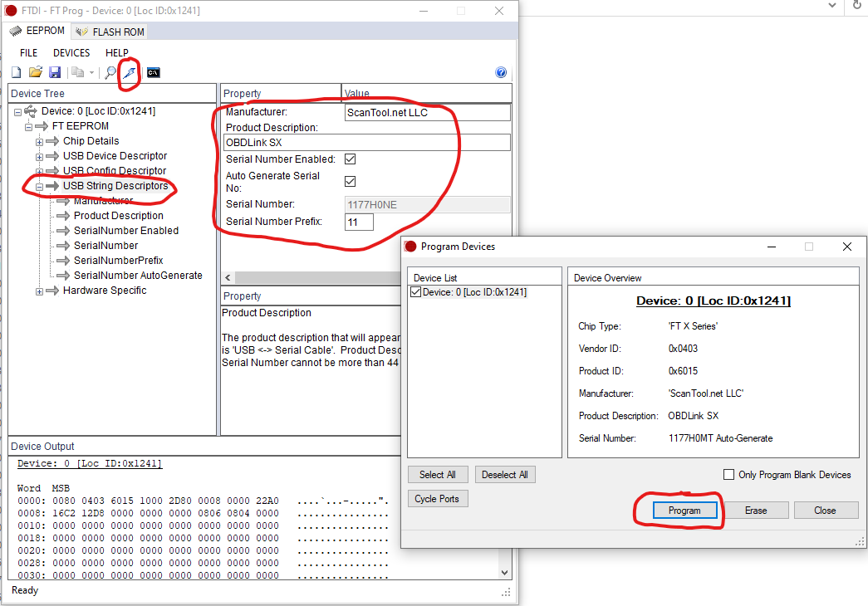Screen dimensions: 868x606
Task: Copy the device settings
Action: pyautogui.click(x=77, y=72)
